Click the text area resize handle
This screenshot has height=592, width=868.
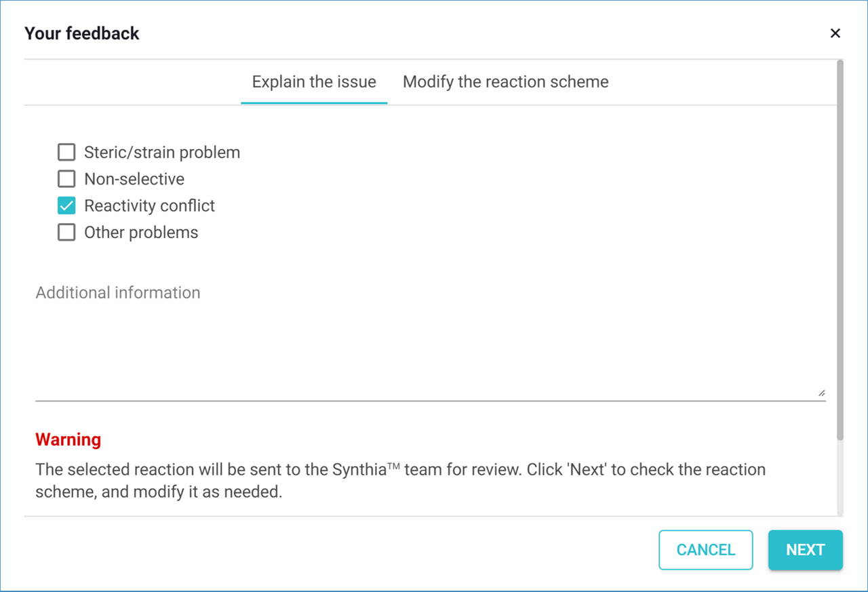[x=821, y=392]
